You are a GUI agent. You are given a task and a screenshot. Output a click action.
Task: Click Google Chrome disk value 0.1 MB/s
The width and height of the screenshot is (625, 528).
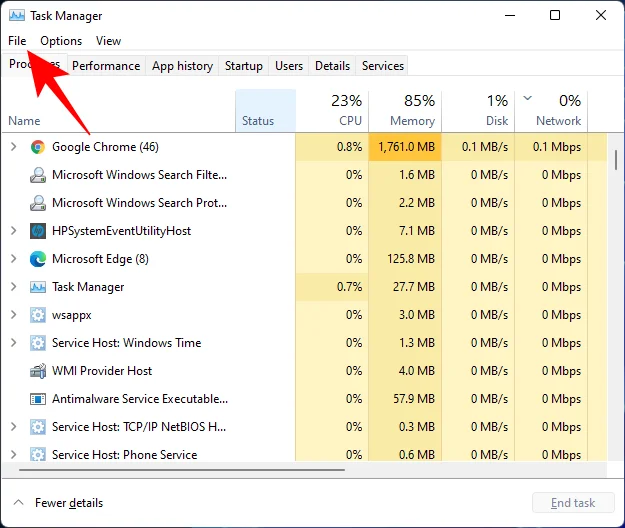[485, 147]
